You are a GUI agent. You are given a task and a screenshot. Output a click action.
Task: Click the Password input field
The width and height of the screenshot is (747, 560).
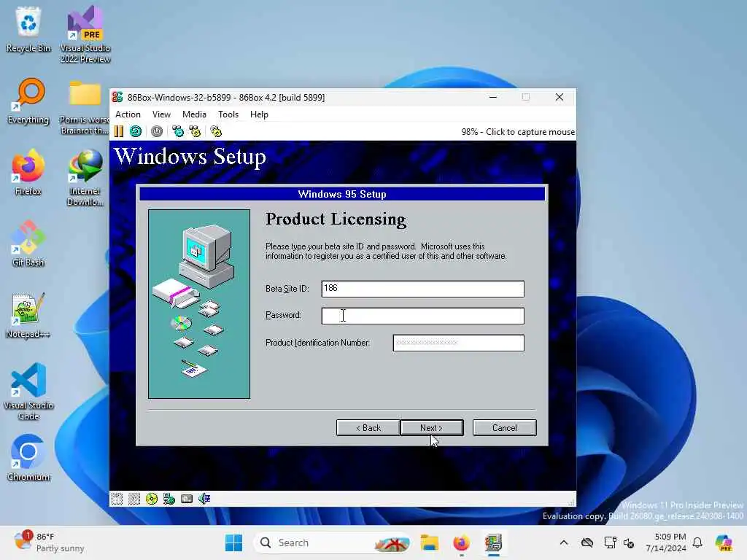423,316
